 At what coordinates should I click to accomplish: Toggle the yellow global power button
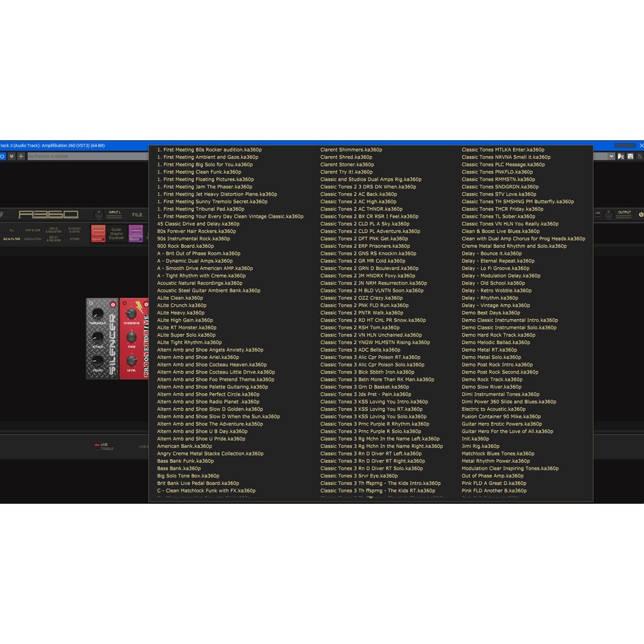[641, 214]
